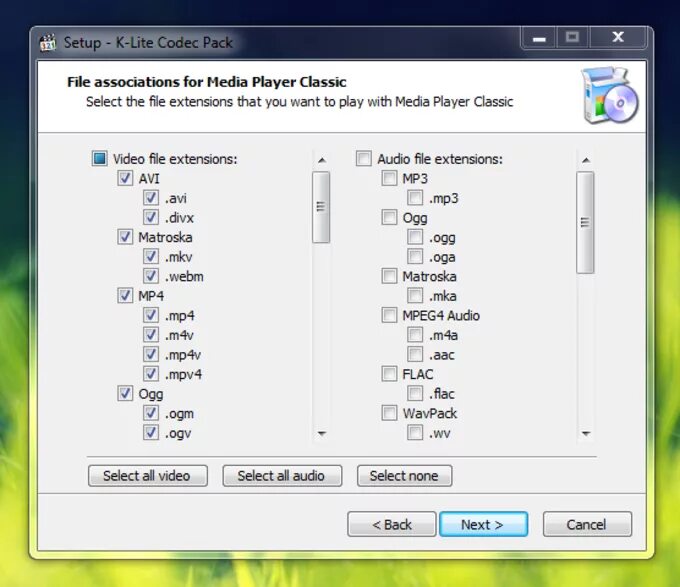The width and height of the screenshot is (680, 587).
Task: Check the audio Ogg group checkbox
Action: coord(389,217)
